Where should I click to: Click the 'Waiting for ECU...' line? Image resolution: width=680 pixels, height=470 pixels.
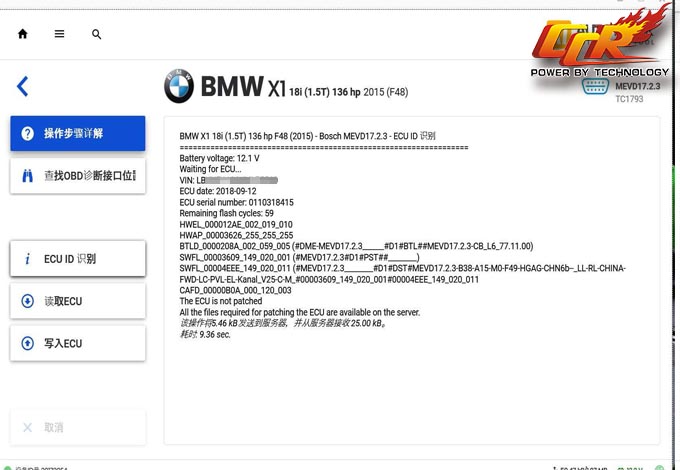pyautogui.click(x=210, y=169)
